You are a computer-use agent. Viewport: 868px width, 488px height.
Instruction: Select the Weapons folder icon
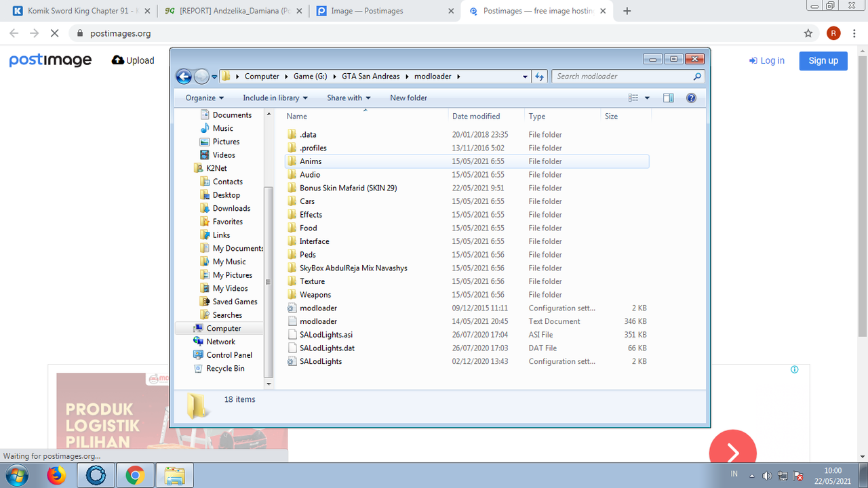click(292, 294)
